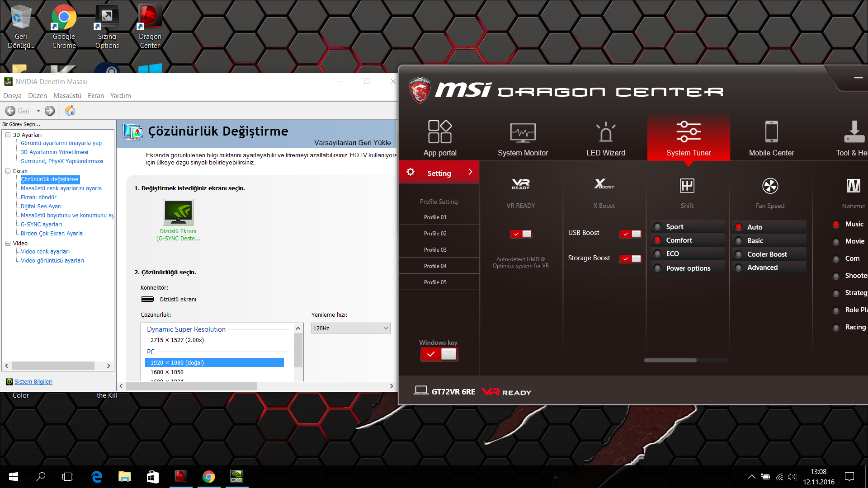868x488 pixels.
Task: Click the MSI dragon shield logo
Action: [420, 90]
